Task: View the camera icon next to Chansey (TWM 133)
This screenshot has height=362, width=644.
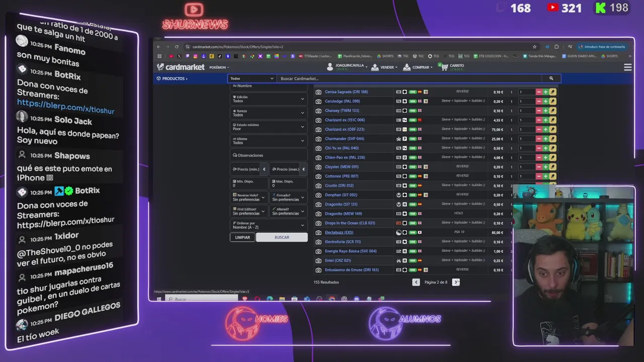Action: pyautogui.click(x=318, y=111)
